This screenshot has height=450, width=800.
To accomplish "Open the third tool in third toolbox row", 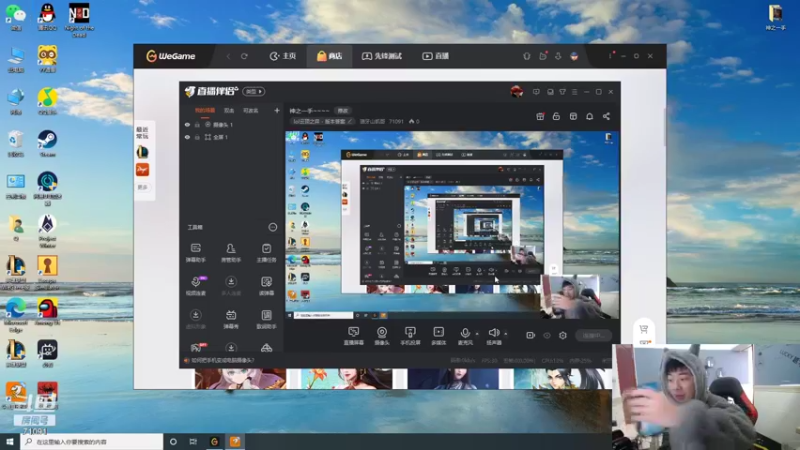I will pos(266,319).
